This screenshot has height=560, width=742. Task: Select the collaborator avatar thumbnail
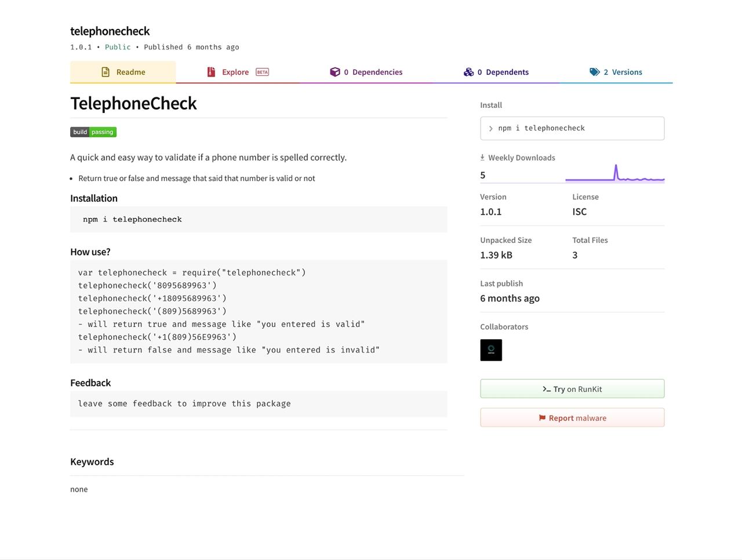tap(491, 350)
